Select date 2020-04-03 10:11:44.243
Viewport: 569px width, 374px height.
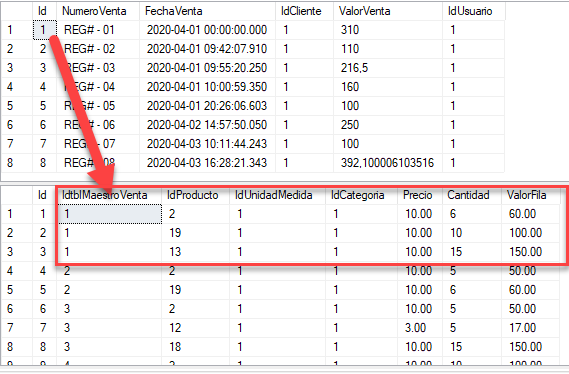[208, 144]
